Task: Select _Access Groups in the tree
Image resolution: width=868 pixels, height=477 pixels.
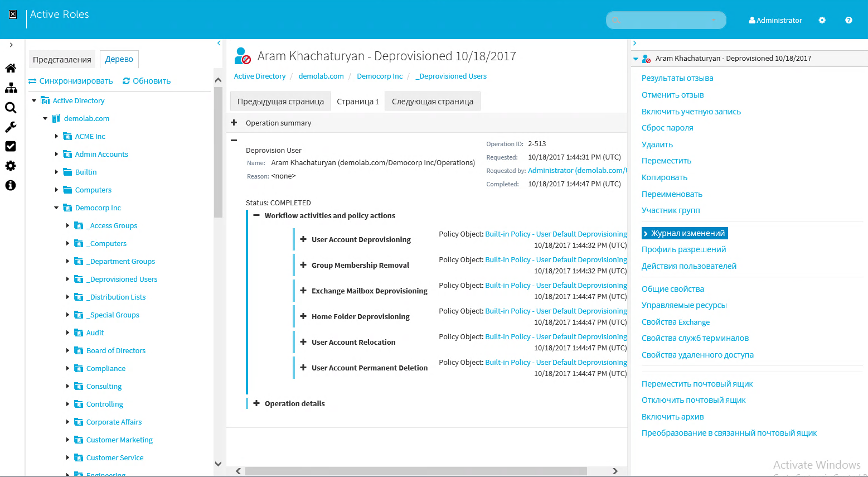Action: [111, 225]
